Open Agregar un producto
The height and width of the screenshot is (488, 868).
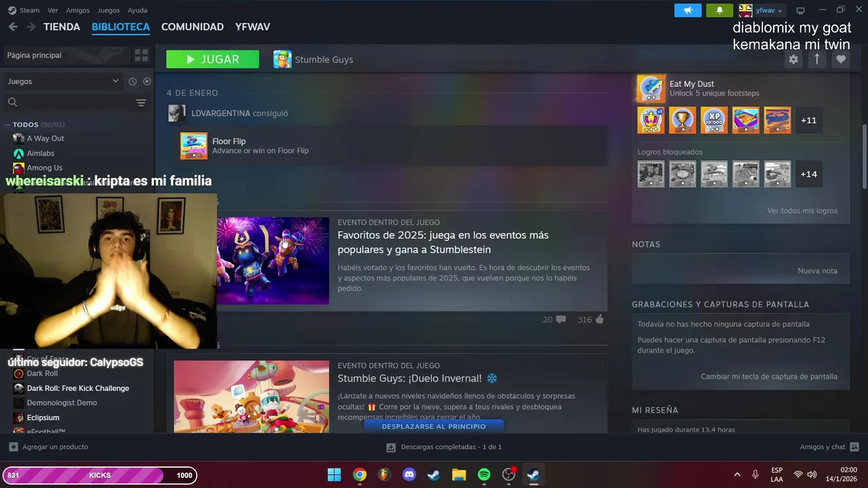point(49,447)
